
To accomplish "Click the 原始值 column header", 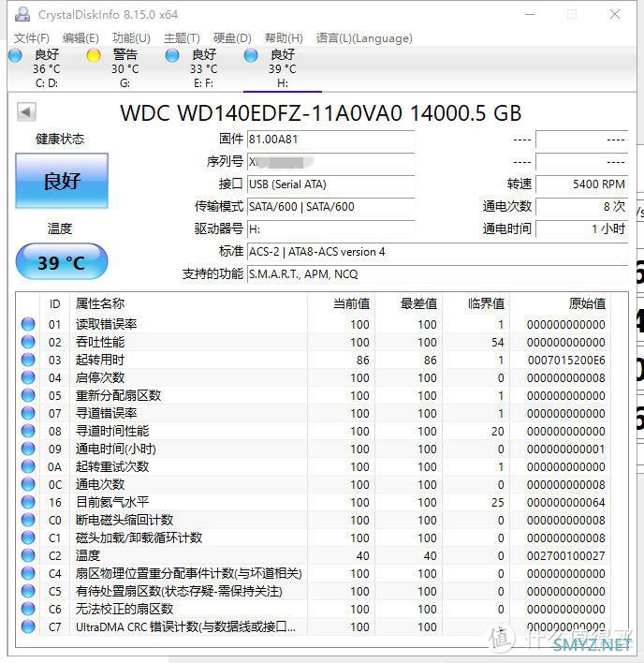I will tap(561, 303).
